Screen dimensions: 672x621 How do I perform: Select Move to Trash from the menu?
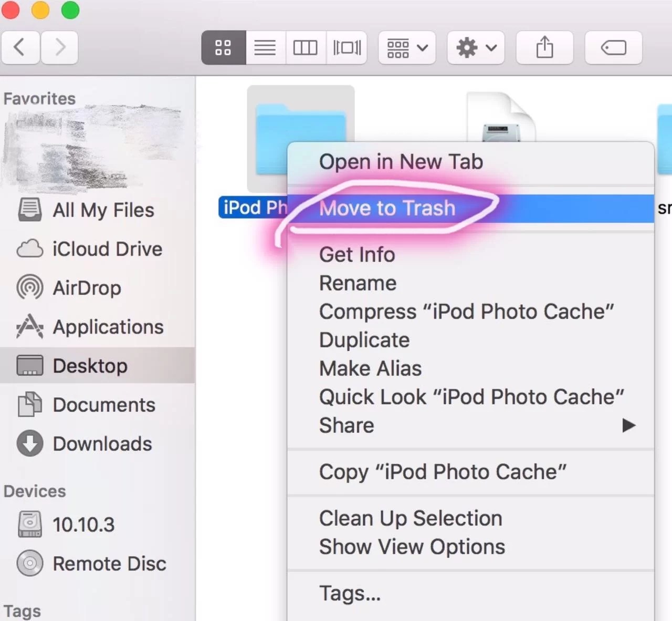[387, 208]
